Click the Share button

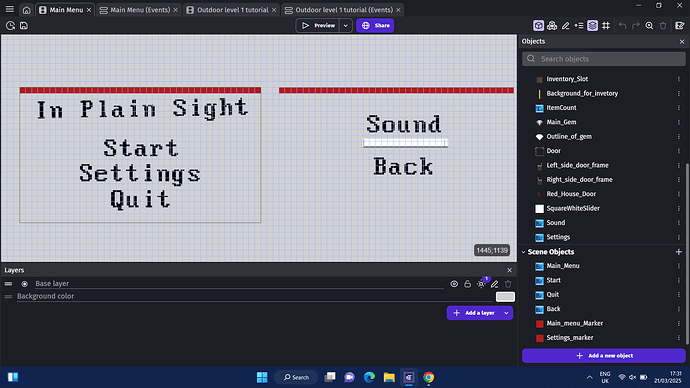tap(375, 26)
